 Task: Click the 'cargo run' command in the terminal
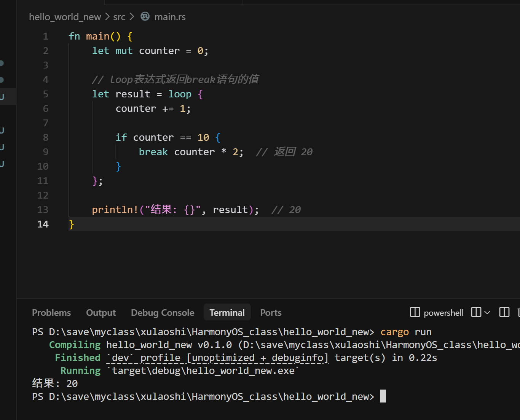406,332
